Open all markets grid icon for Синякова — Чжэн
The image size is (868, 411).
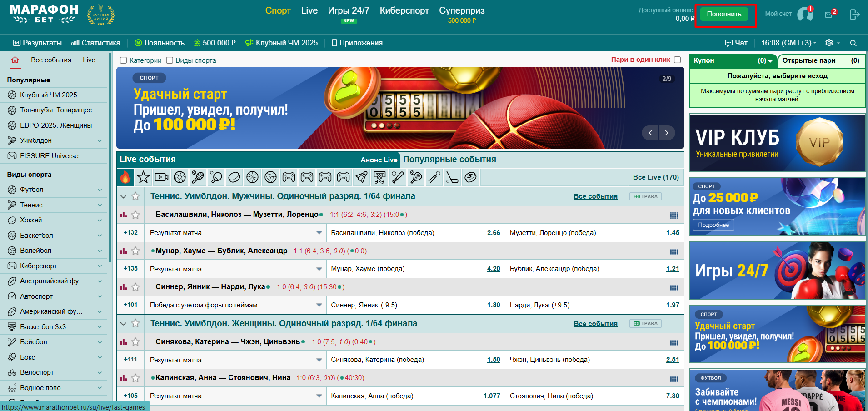674,342
